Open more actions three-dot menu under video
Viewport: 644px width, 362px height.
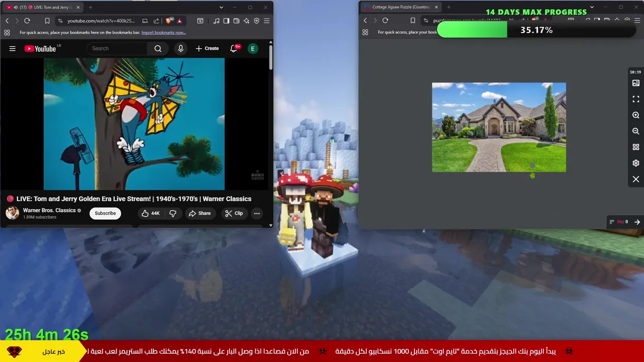257,213
